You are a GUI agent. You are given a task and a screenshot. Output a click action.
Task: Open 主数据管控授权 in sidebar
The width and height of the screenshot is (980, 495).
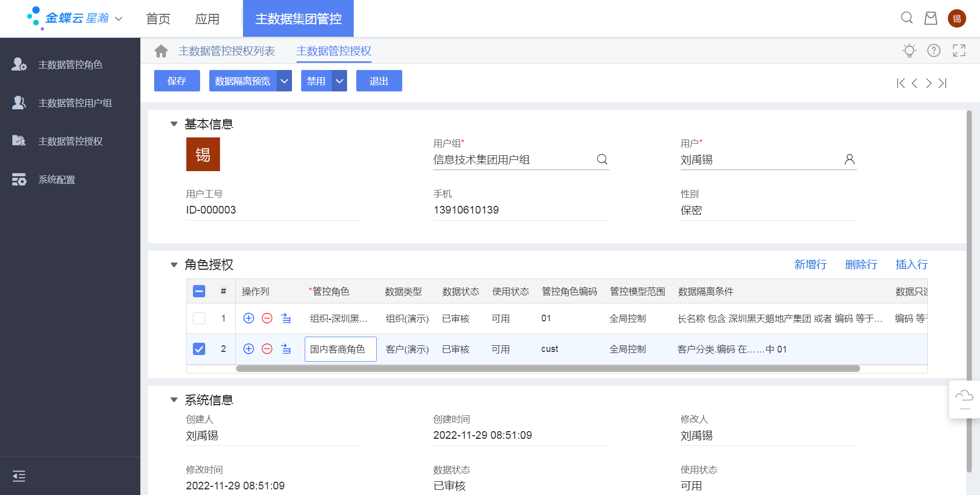pyautogui.click(x=70, y=141)
